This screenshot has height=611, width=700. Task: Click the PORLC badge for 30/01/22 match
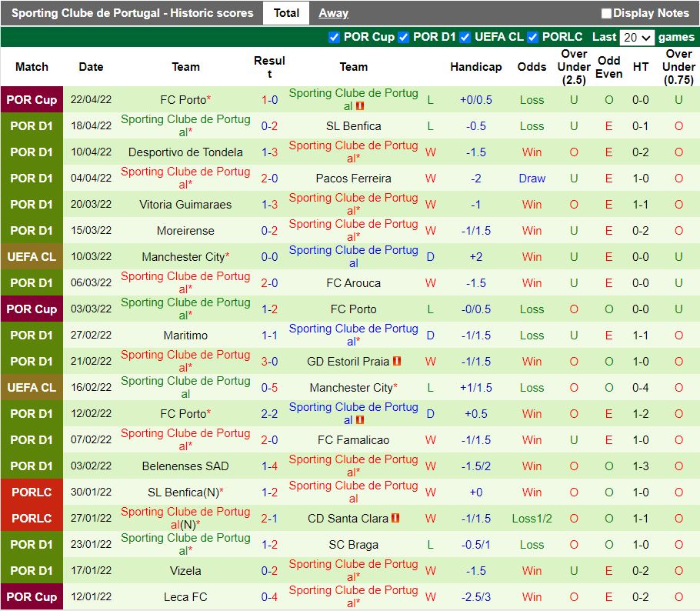[32, 492]
